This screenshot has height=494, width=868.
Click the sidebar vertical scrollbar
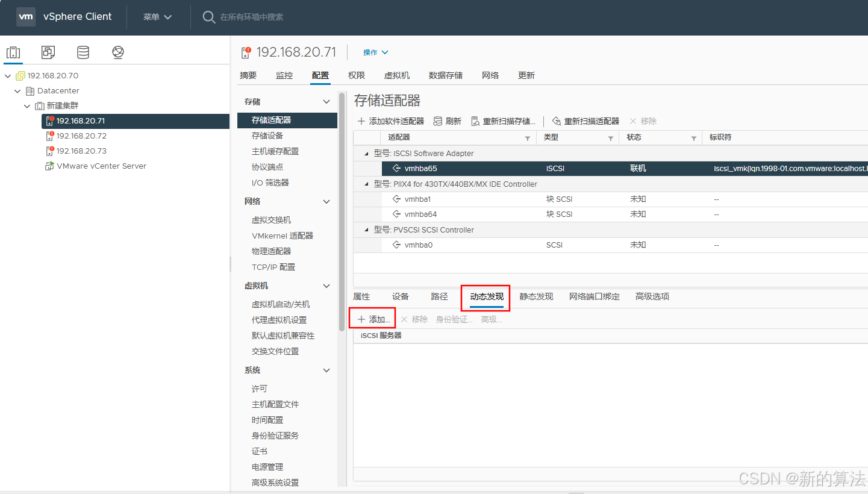(x=342, y=211)
